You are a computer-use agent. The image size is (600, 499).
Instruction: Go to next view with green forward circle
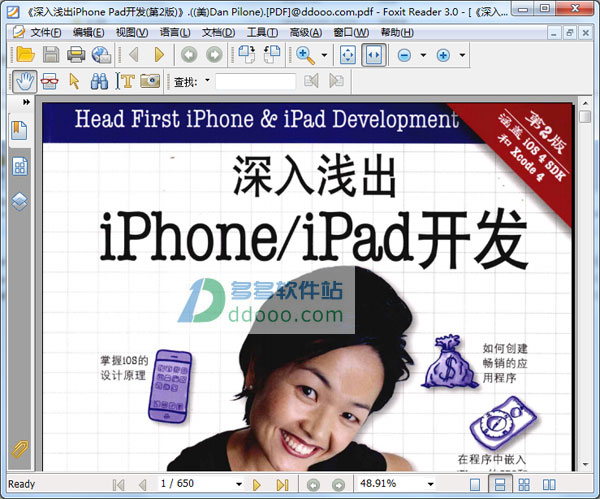pos(214,55)
